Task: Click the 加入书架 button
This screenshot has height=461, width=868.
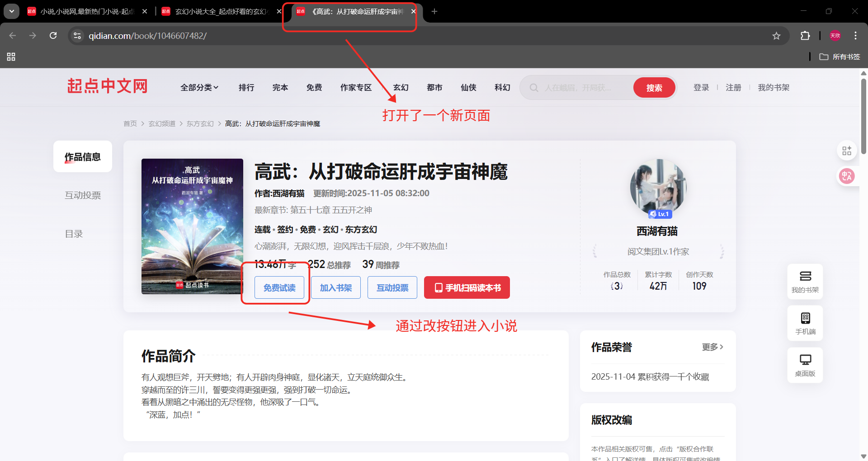Action: 336,287
